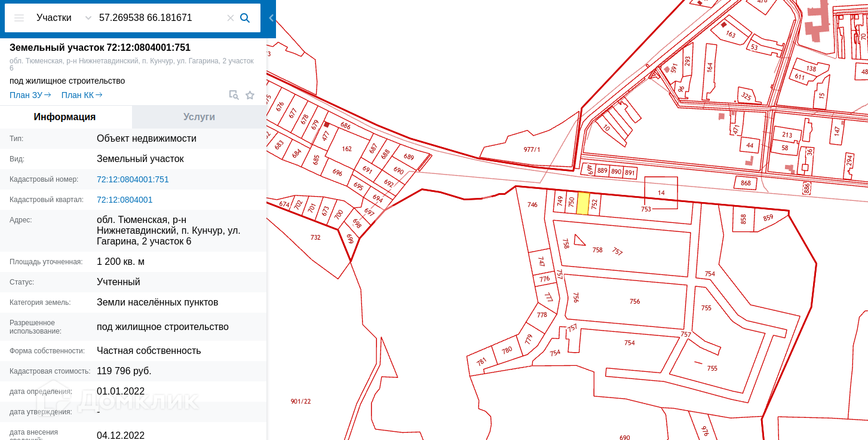Collapse the side panel with arrow

pos(271,18)
